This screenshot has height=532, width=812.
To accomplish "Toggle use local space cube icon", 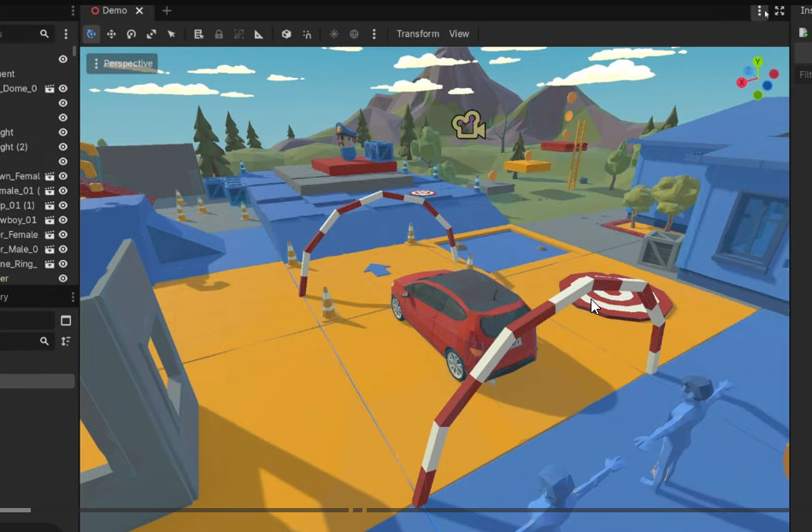I will (x=286, y=34).
